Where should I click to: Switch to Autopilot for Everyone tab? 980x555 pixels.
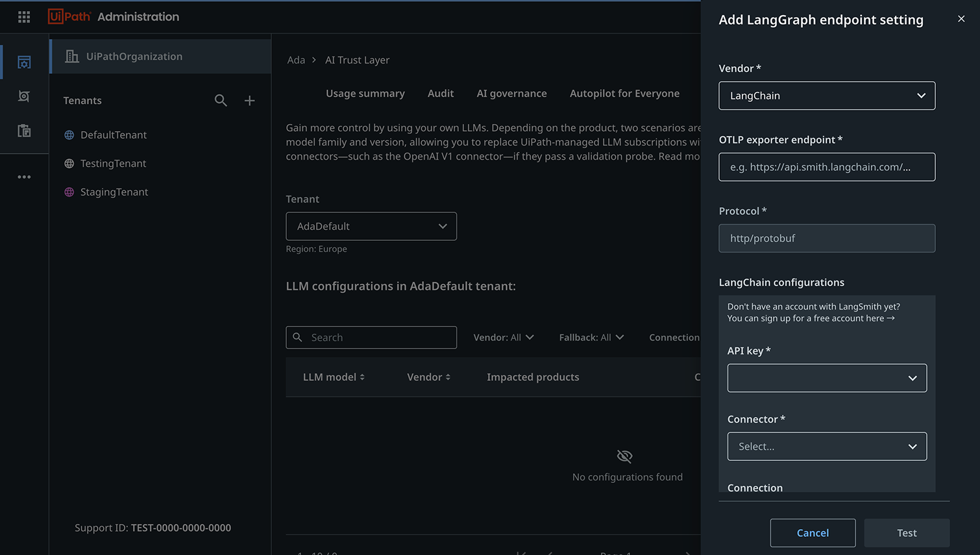[x=624, y=93]
